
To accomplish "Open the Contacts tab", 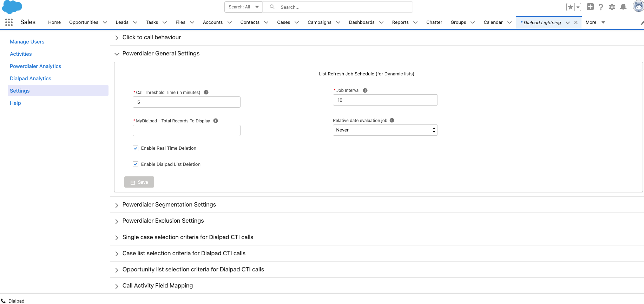I will (x=250, y=22).
